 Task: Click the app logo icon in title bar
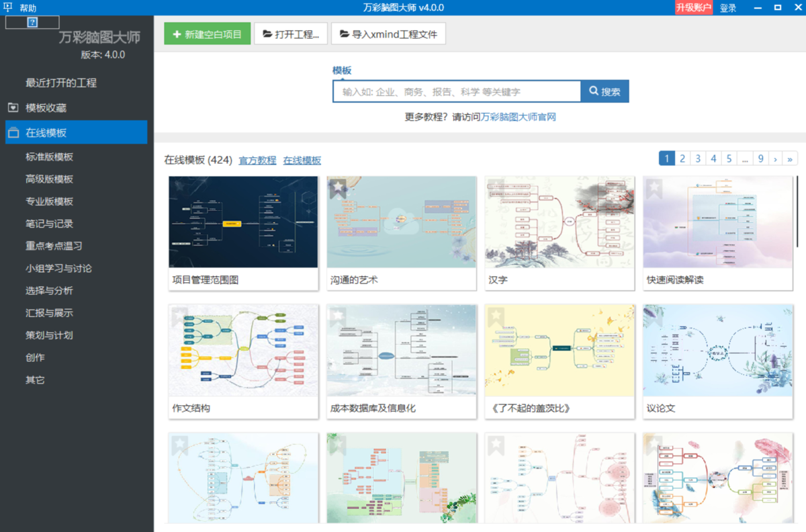click(x=8, y=7)
